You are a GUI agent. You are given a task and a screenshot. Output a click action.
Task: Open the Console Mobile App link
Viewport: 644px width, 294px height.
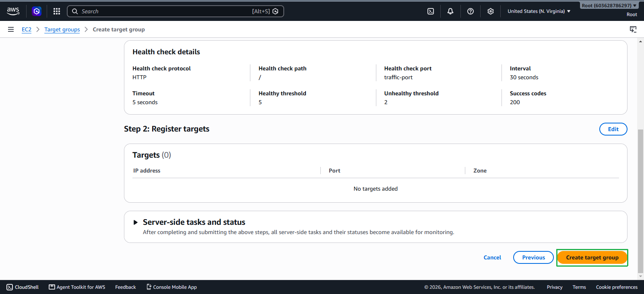pos(171,287)
